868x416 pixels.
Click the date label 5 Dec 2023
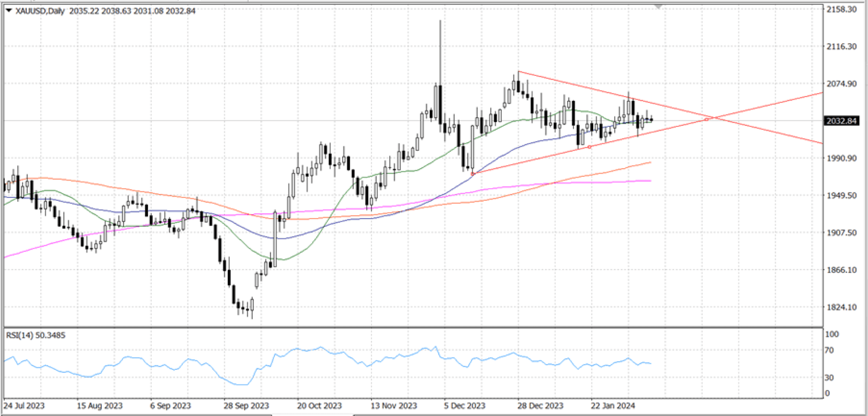click(465, 406)
